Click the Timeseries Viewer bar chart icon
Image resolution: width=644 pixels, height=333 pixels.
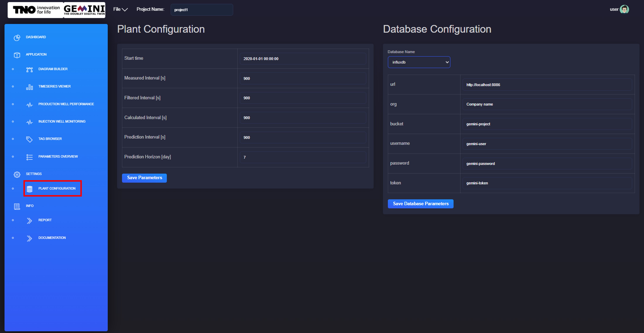(x=30, y=87)
